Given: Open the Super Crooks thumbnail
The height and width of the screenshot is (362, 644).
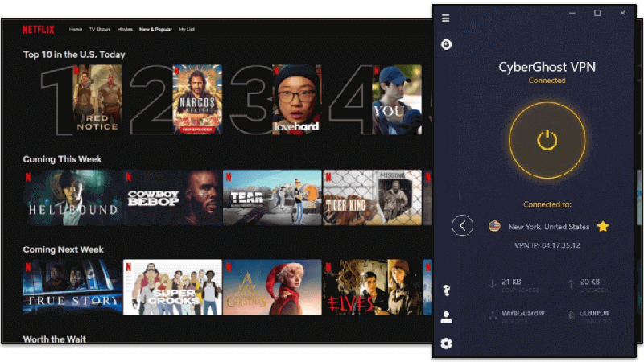Looking at the screenshot, I should [172, 287].
